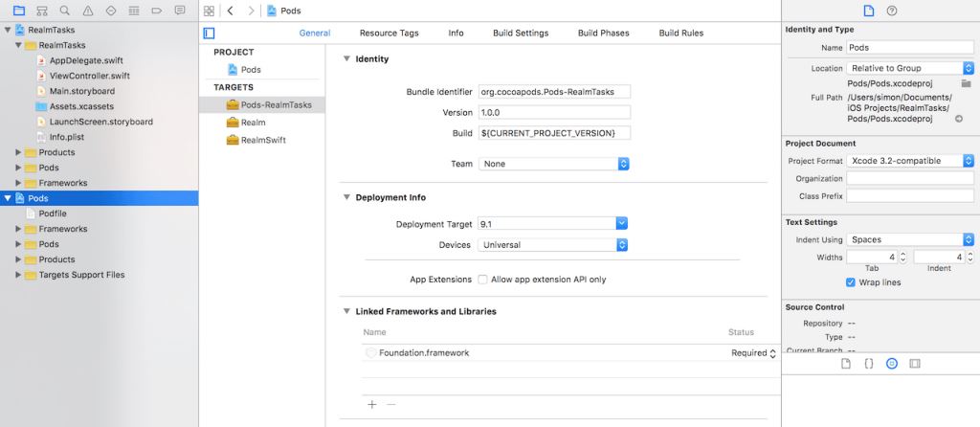
Task: Enable Allow app extension API only
Action: (482, 280)
